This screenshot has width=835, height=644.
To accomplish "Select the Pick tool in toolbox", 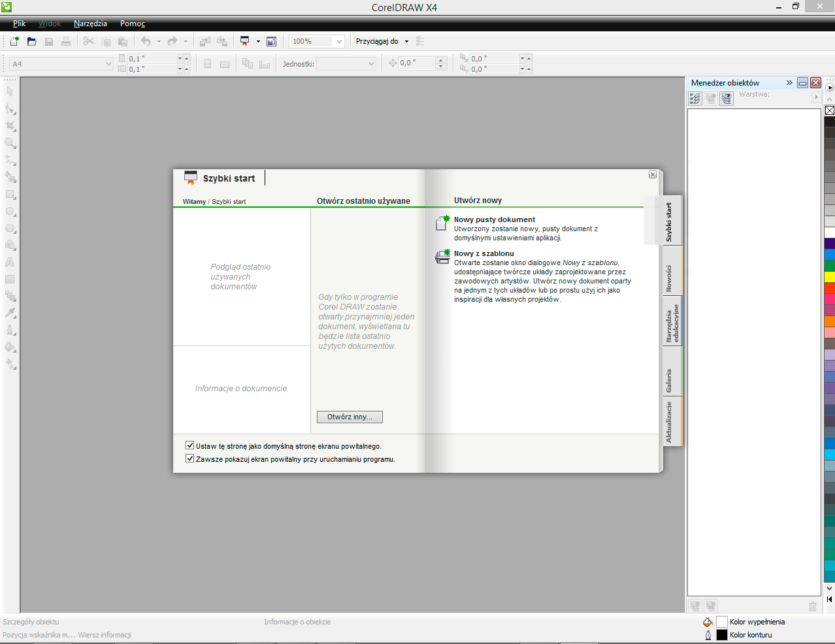I will [x=10, y=91].
